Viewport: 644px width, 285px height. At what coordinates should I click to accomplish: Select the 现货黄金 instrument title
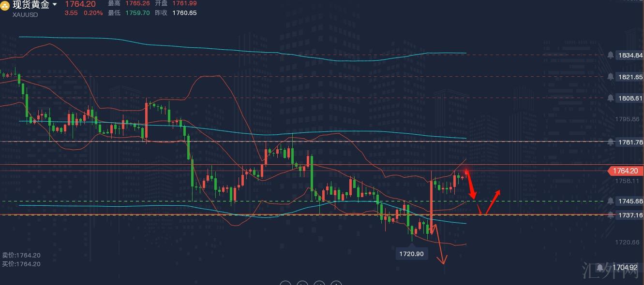tap(31, 5)
